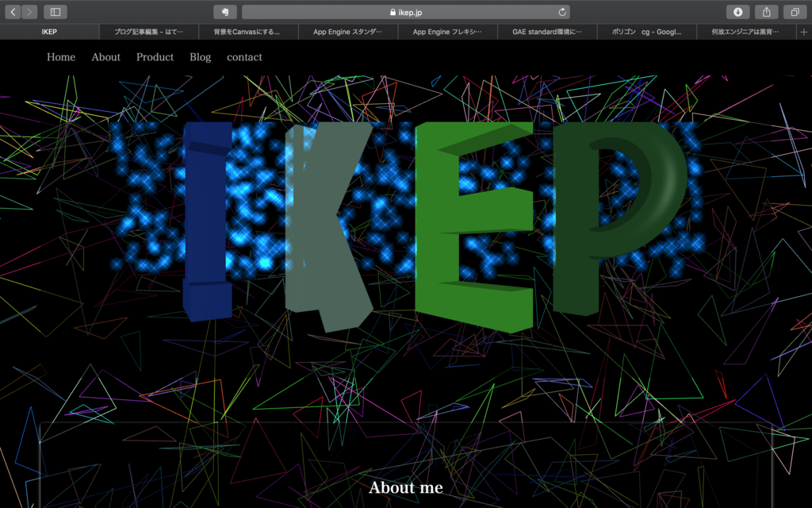The width and height of the screenshot is (812, 508).
Task: Open the Home link in site navigation
Action: click(x=61, y=57)
